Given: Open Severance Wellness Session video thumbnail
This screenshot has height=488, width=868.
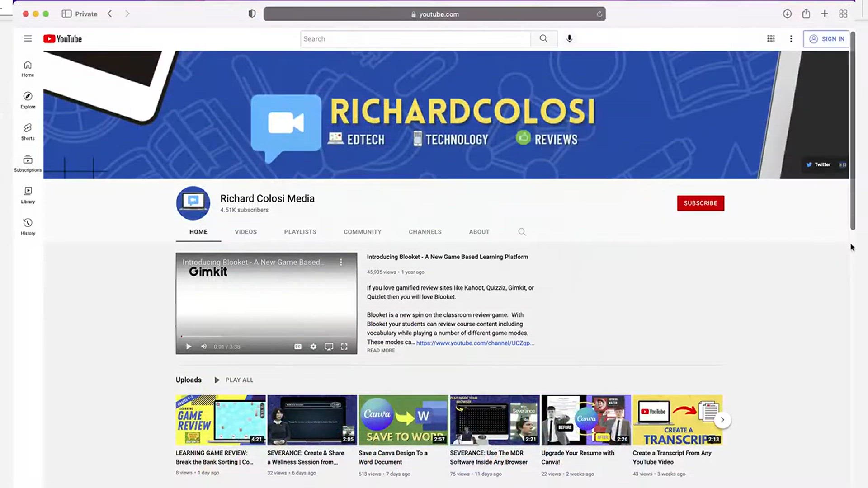Looking at the screenshot, I should point(312,420).
